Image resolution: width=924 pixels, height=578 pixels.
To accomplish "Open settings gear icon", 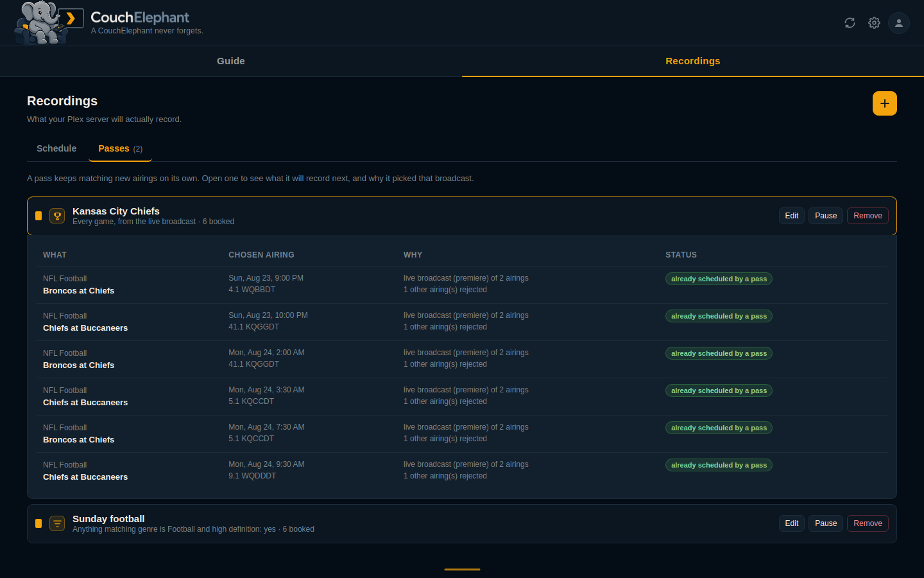I will tap(874, 23).
